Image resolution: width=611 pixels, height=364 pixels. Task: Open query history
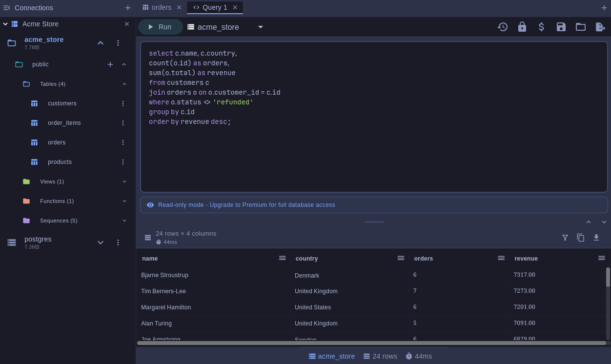pos(503,27)
